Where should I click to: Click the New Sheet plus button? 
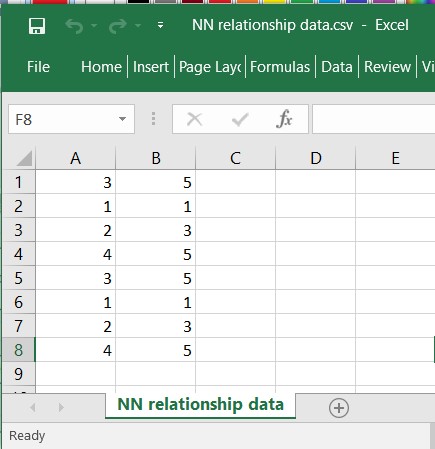pyautogui.click(x=339, y=408)
